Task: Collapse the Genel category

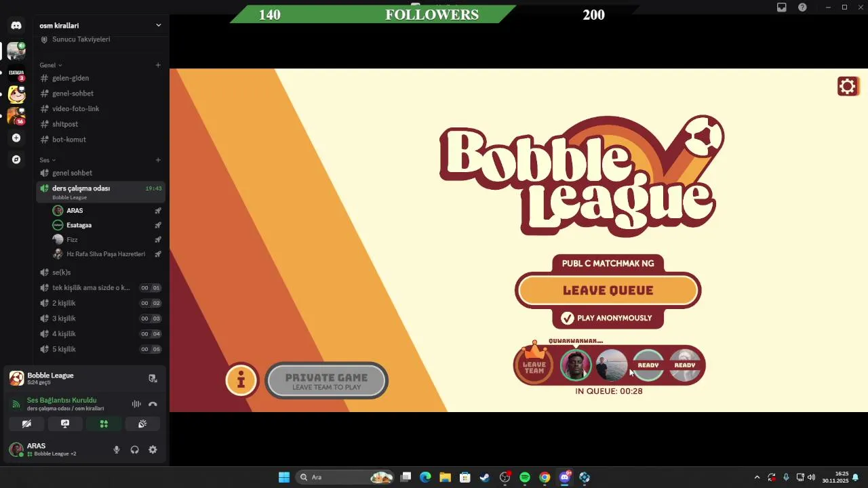Action: [x=51, y=65]
